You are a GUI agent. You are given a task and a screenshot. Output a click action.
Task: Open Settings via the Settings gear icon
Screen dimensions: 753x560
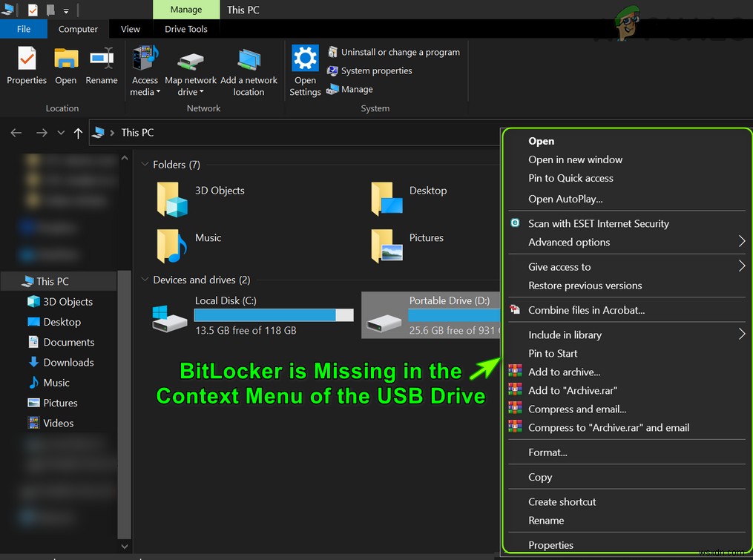pos(304,57)
